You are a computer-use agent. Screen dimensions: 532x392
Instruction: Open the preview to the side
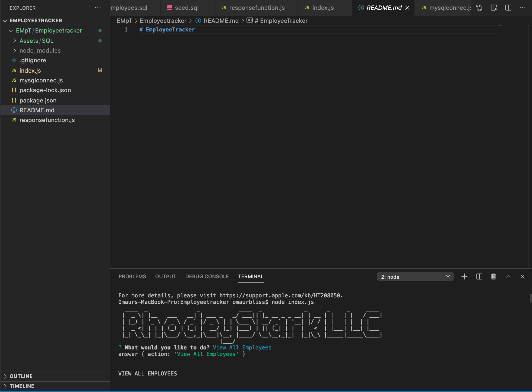point(494,8)
